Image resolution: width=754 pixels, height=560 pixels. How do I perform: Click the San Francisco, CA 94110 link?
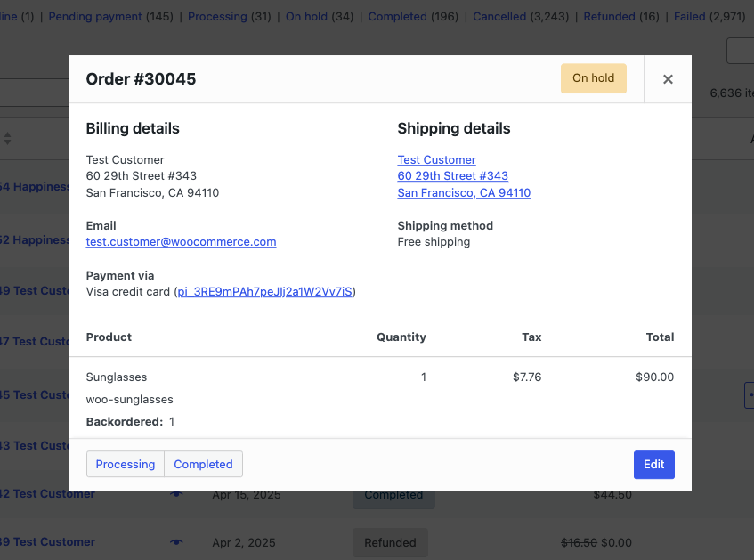pos(463,192)
